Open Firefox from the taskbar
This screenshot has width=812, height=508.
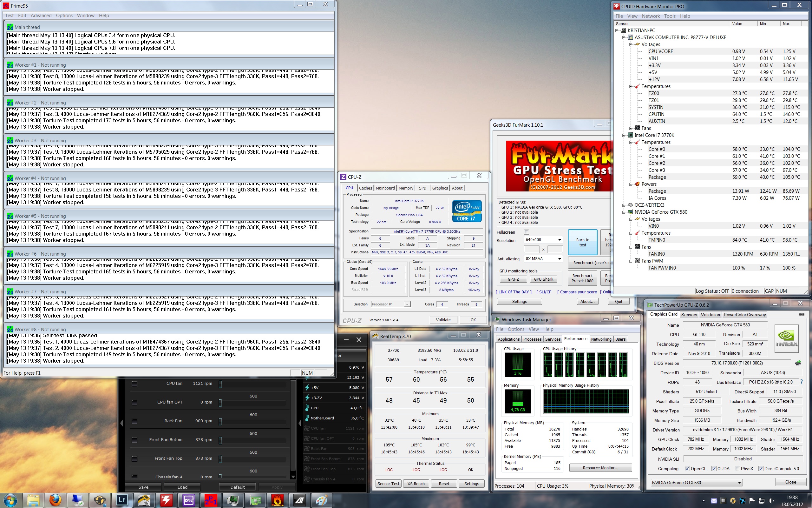point(56,501)
